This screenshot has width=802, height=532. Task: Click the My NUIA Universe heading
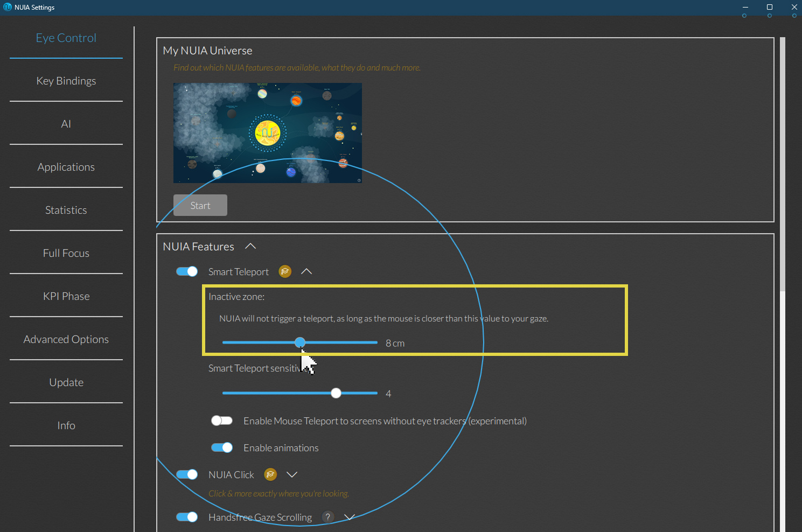point(207,51)
